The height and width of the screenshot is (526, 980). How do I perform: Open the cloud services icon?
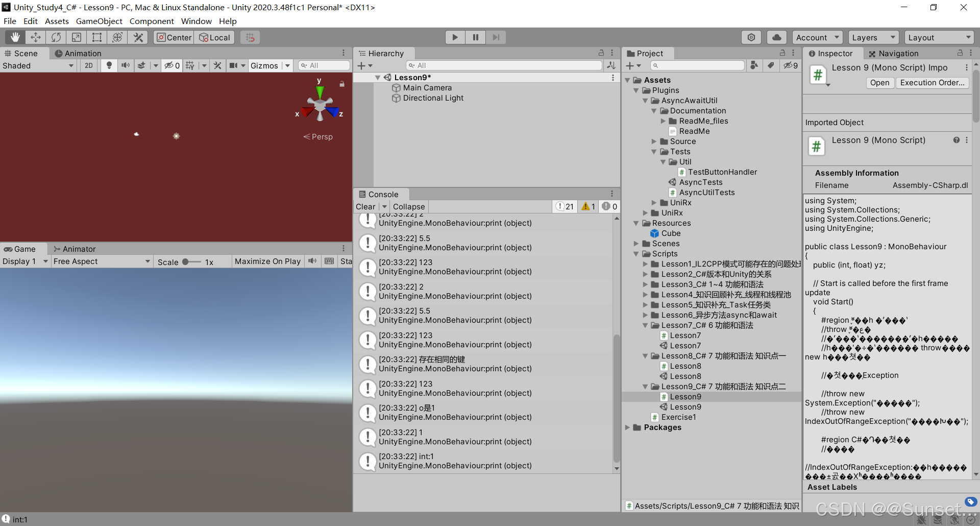click(776, 37)
